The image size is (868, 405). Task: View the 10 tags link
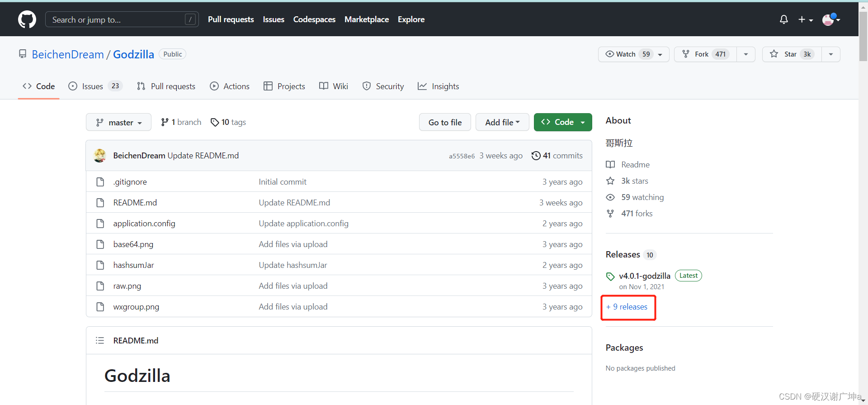point(228,122)
